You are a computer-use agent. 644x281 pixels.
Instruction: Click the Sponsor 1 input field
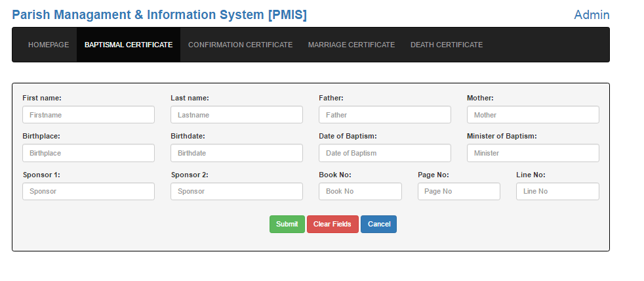point(89,191)
